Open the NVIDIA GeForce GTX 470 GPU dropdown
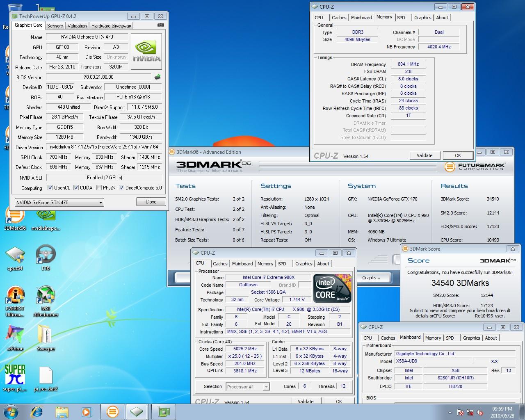This screenshot has width=525, height=420. (x=59, y=202)
